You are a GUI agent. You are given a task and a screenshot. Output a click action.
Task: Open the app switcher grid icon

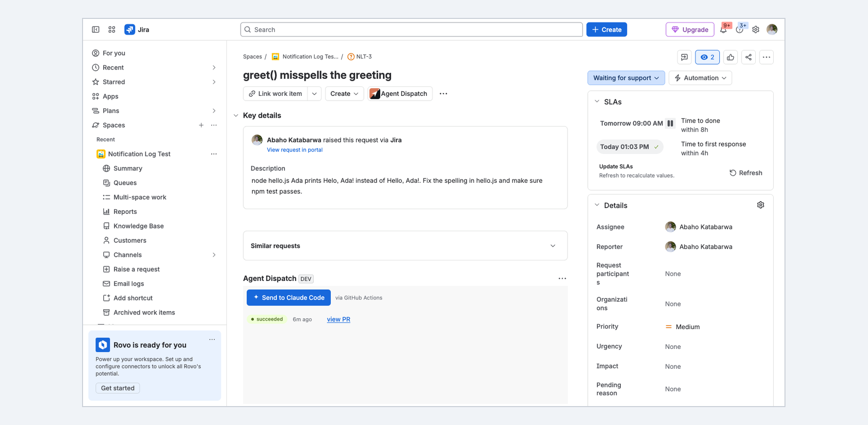pyautogui.click(x=112, y=29)
